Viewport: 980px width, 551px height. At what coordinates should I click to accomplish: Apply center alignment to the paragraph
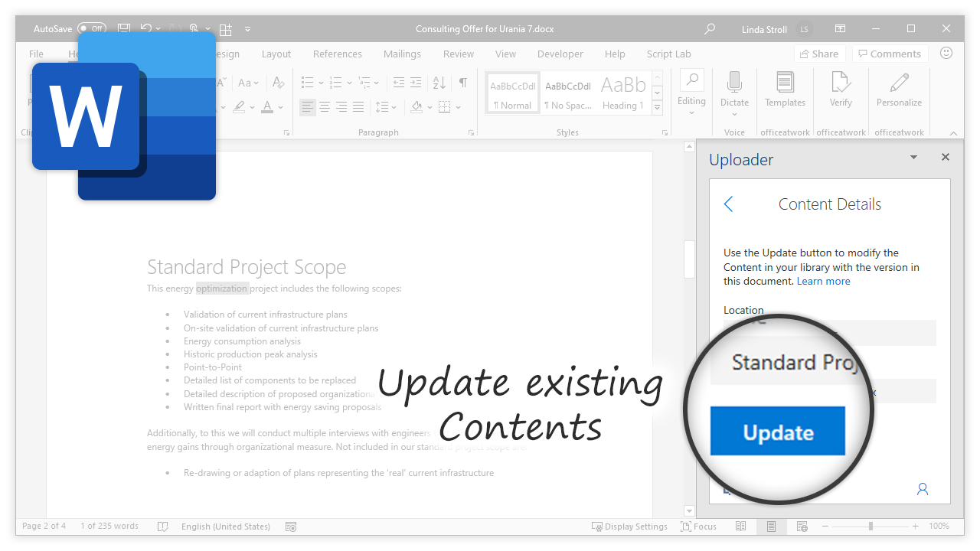325,106
